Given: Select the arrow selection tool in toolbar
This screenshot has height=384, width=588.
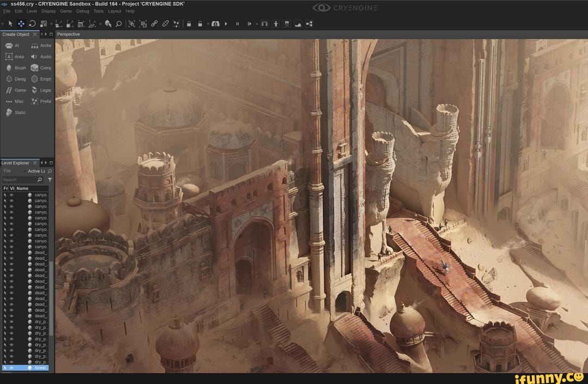Looking at the screenshot, I should 10,23.
